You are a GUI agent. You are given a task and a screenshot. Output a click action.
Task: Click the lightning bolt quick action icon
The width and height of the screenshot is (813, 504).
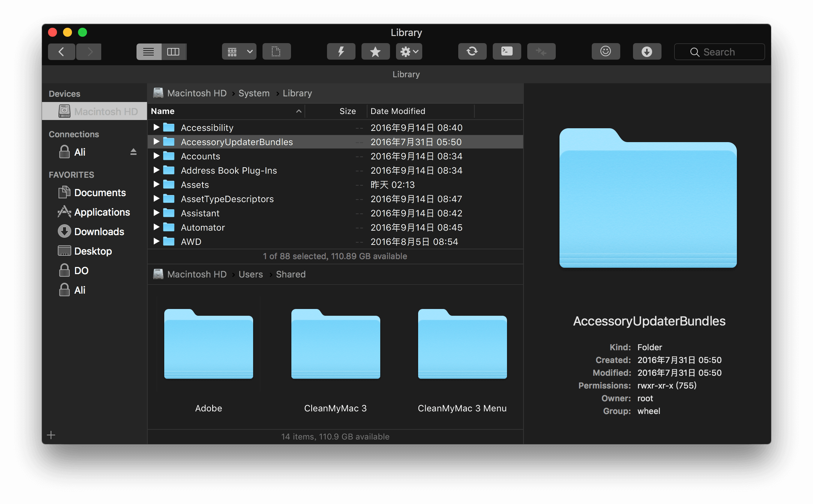341,52
